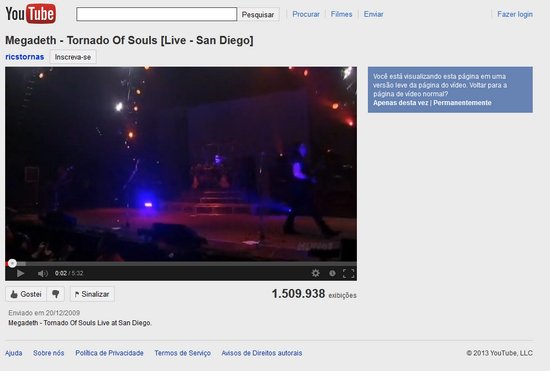This screenshot has height=371, width=550.
Task: Open Política de Privacidade link
Action: coord(109,353)
